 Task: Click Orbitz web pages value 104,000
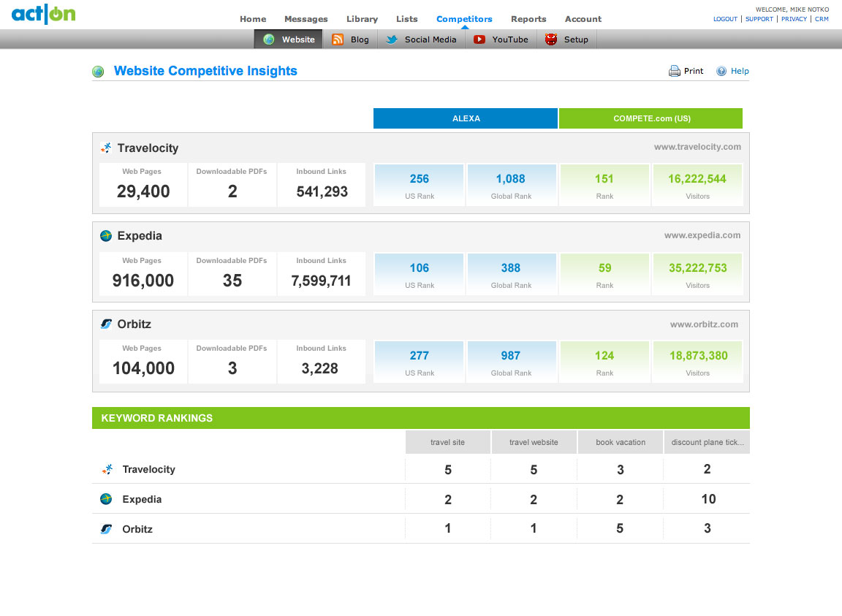[143, 368]
